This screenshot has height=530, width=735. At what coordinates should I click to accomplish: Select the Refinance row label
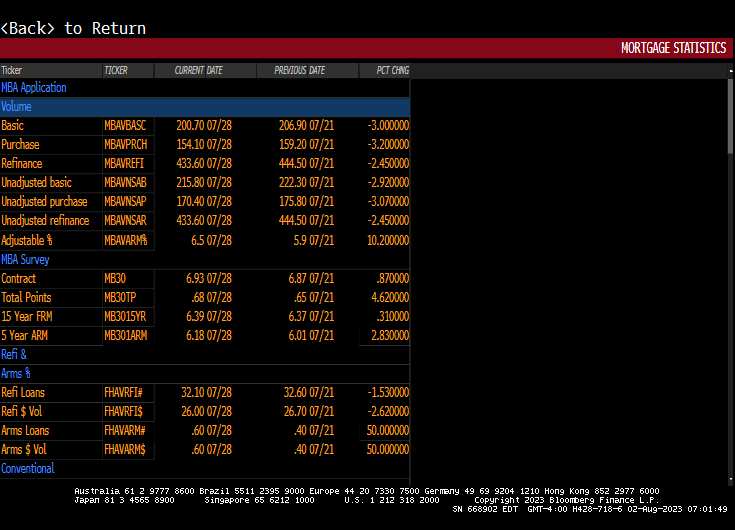[22, 164]
